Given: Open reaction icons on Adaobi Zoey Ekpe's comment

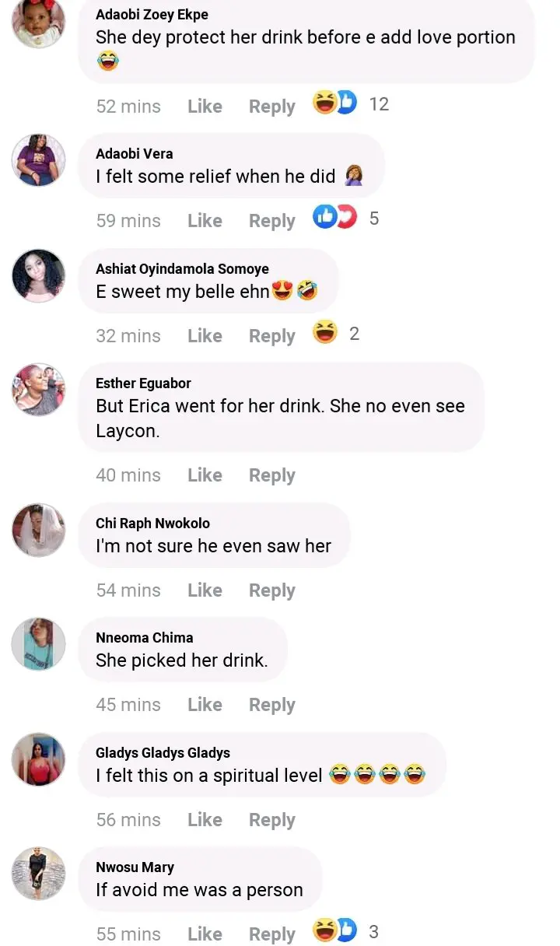Looking at the screenshot, I should [334, 103].
